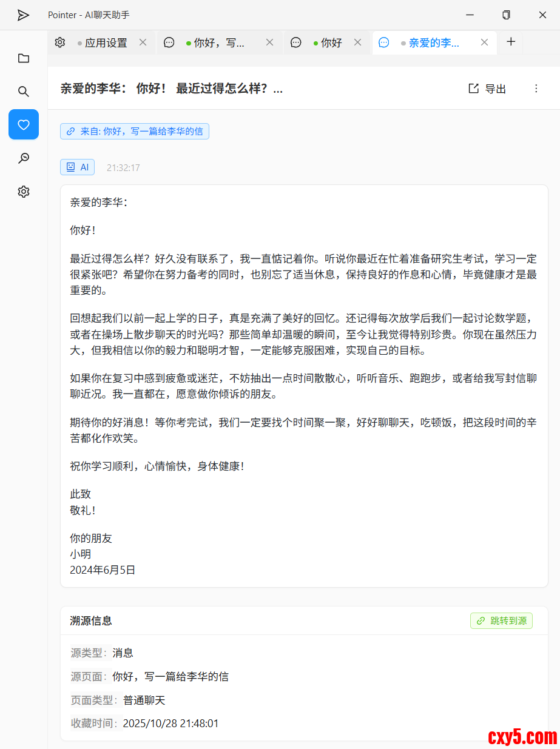Click the line 祝你学习顺利，心情愉快，身体健康！
This screenshot has width=560, height=749.
click(158, 466)
